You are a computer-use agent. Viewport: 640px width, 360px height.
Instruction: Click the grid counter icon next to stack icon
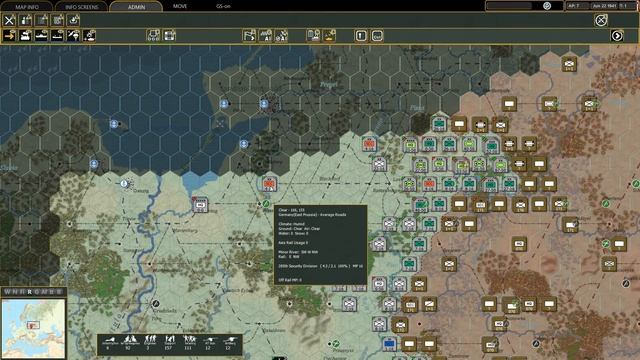click(169, 36)
